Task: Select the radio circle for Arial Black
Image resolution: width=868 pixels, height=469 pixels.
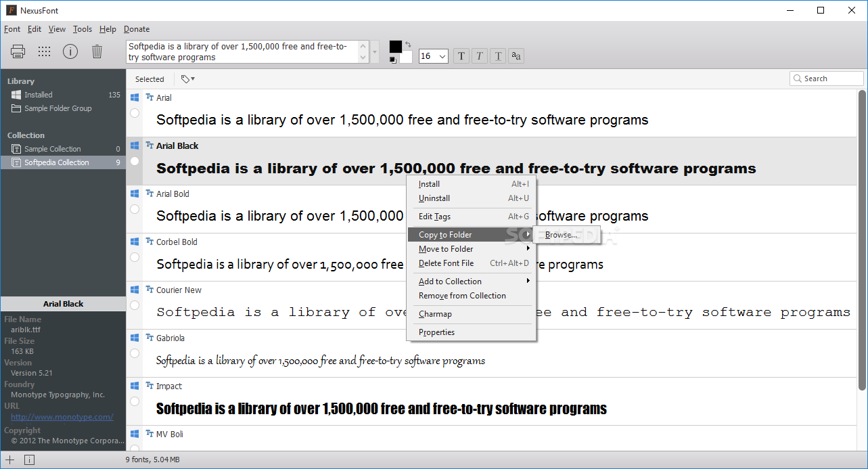Action: click(135, 161)
